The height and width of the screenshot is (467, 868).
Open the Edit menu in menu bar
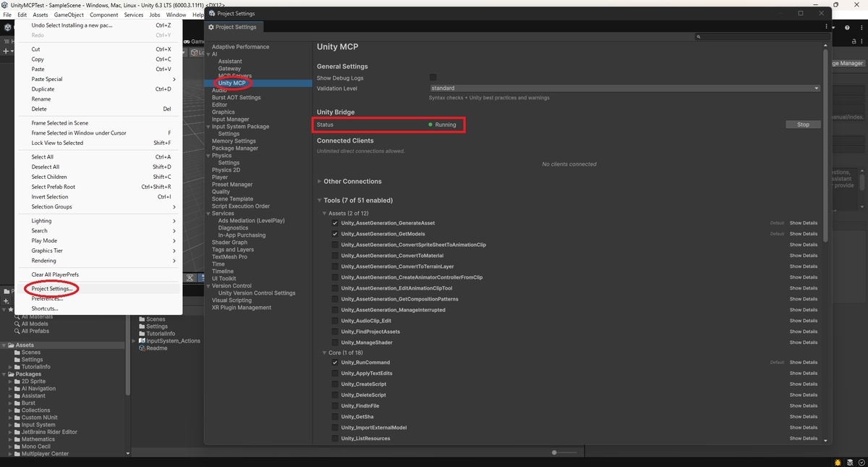coord(22,15)
